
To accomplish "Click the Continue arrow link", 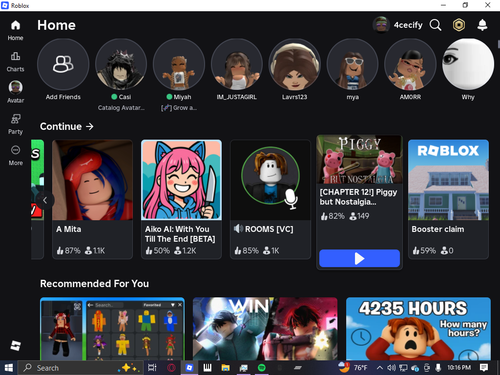I will coord(67,127).
